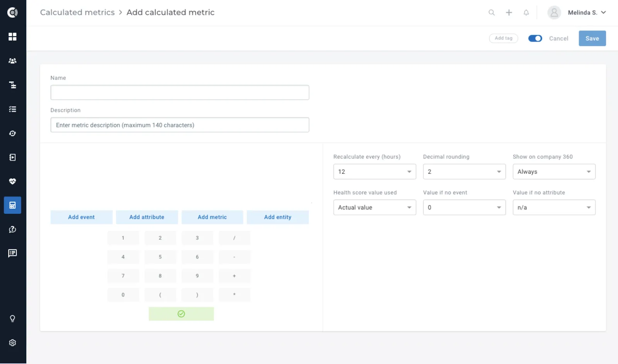Viewport: 618px width, 364px height.
Task: Open Value if no event dropdown
Action: tap(464, 207)
